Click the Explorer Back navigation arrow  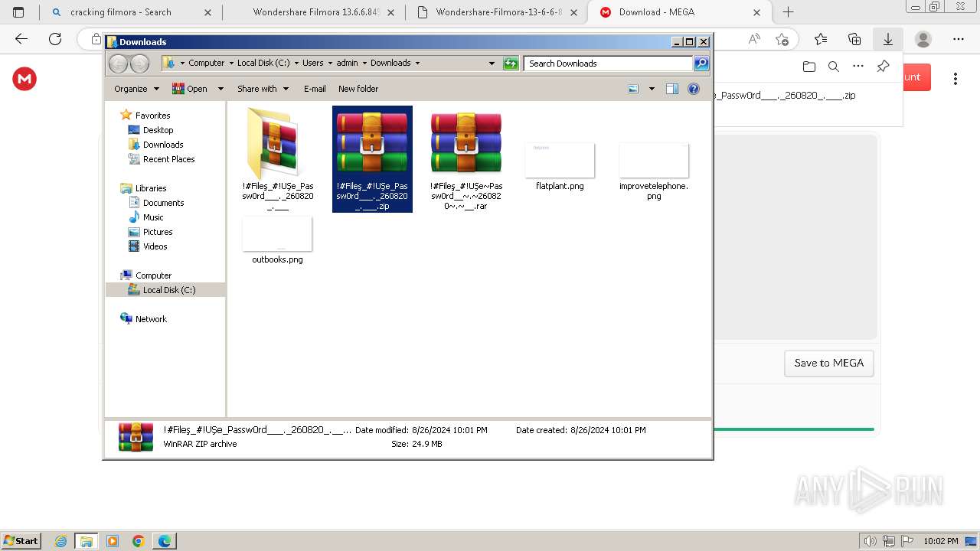(118, 64)
